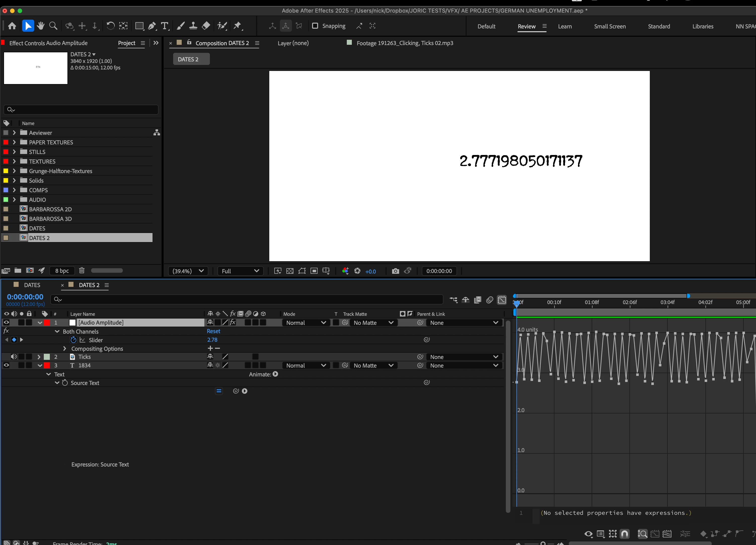The width and height of the screenshot is (756, 545).
Task: Select the Rectangle shape tool
Action: 139,26
